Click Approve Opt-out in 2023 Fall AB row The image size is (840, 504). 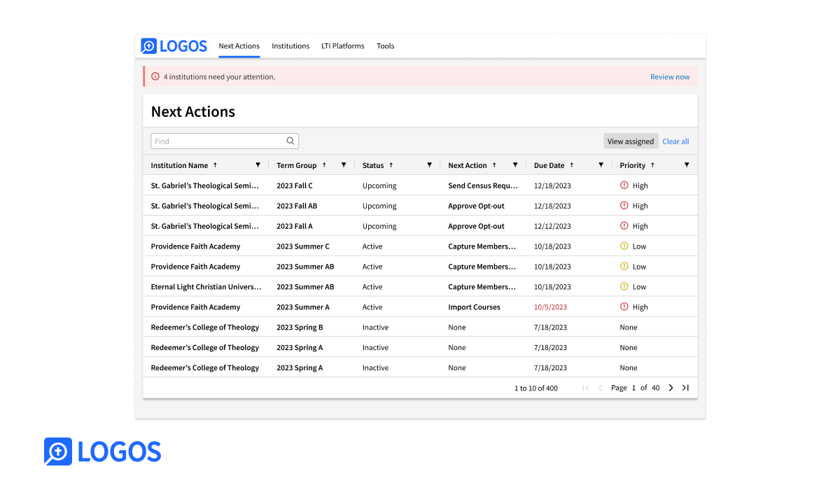click(x=476, y=206)
